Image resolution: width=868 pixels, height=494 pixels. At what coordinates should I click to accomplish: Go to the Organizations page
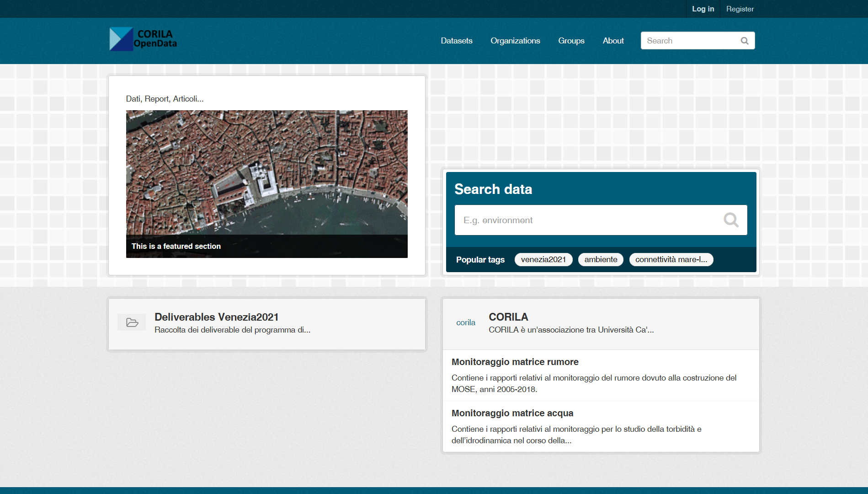coord(515,41)
